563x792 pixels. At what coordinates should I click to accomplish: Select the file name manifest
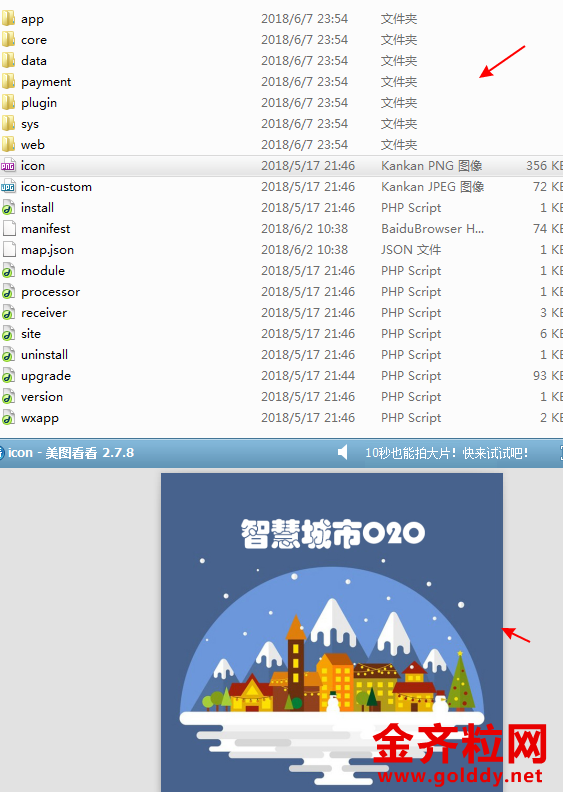point(45,229)
